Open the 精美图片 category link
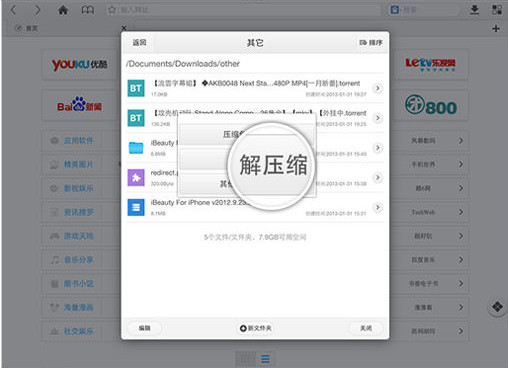The image size is (508, 368). click(x=78, y=164)
